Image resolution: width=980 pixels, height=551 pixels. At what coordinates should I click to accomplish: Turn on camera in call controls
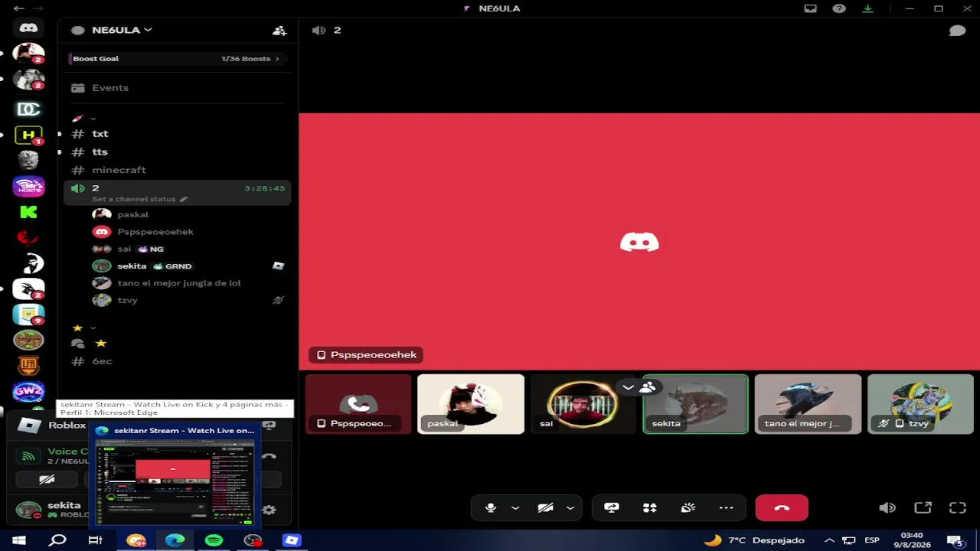pos(545,507)
